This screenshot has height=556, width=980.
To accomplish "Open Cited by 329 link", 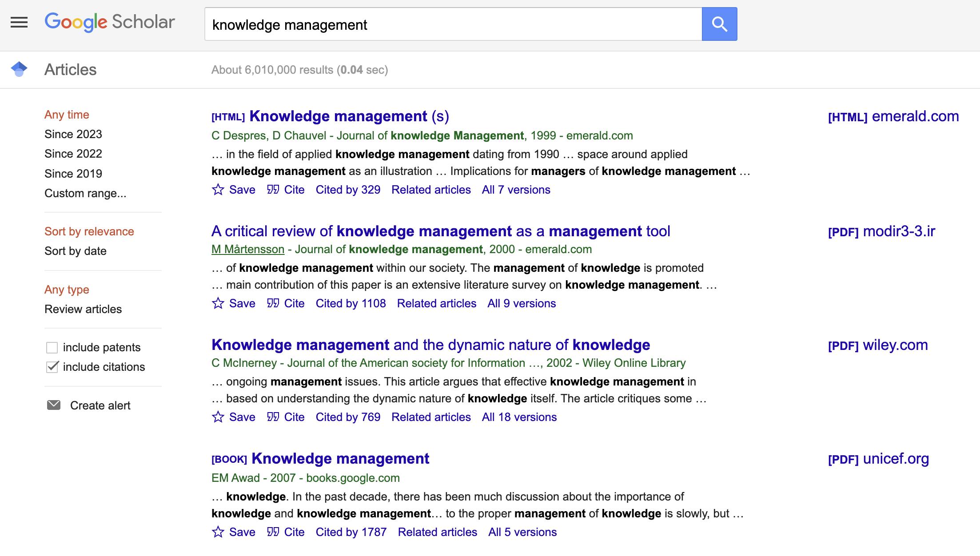I will pos(348,190).
